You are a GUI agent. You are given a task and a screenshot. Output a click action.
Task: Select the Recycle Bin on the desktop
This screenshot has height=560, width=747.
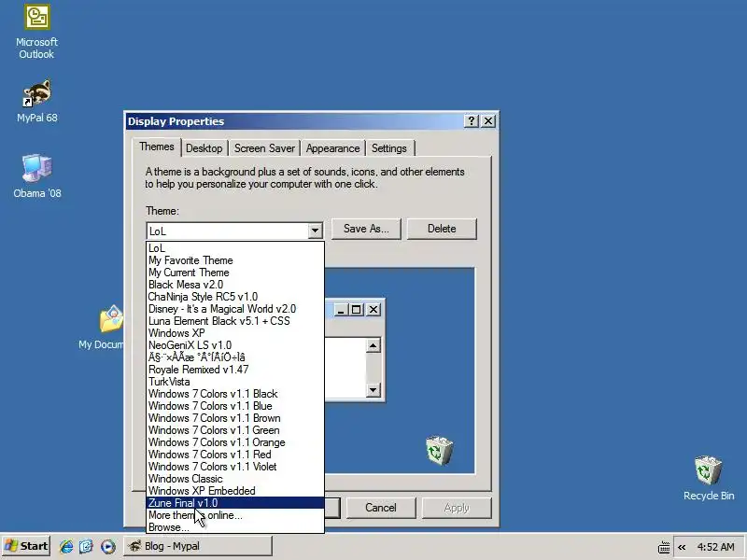709,478
